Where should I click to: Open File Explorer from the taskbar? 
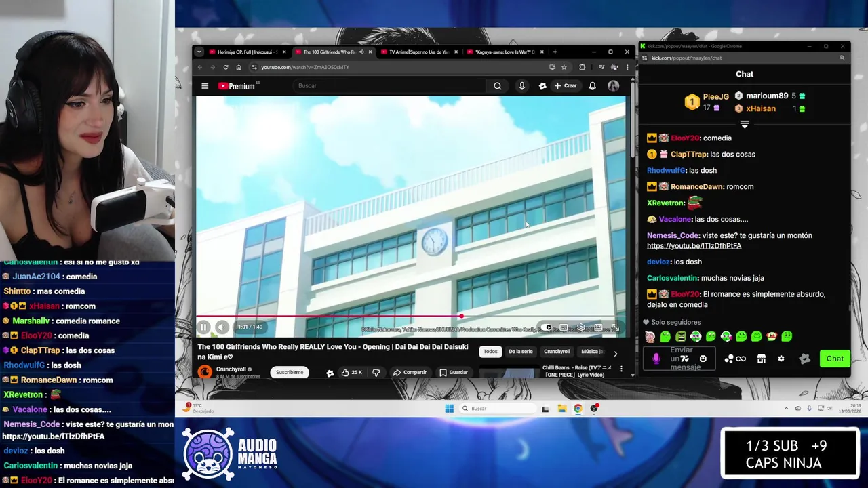[561, 408]
